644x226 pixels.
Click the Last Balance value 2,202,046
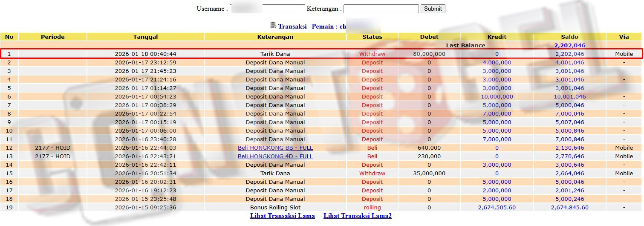pos(569,45)
